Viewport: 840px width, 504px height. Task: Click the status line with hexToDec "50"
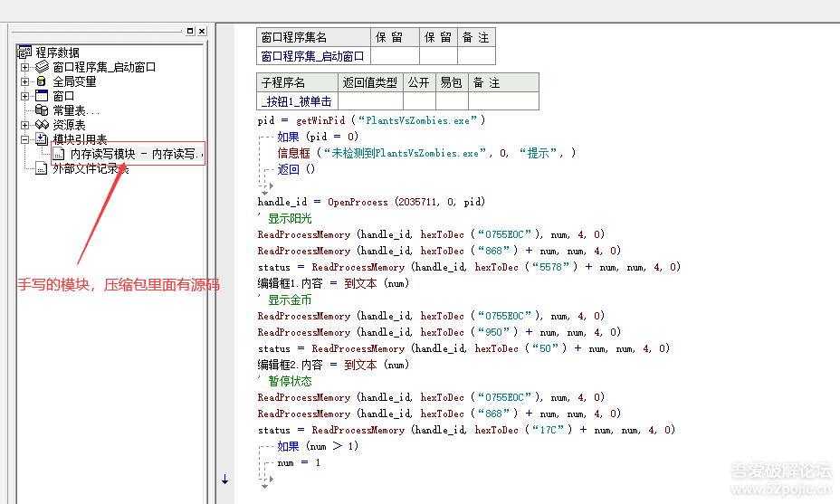point(463,348)
